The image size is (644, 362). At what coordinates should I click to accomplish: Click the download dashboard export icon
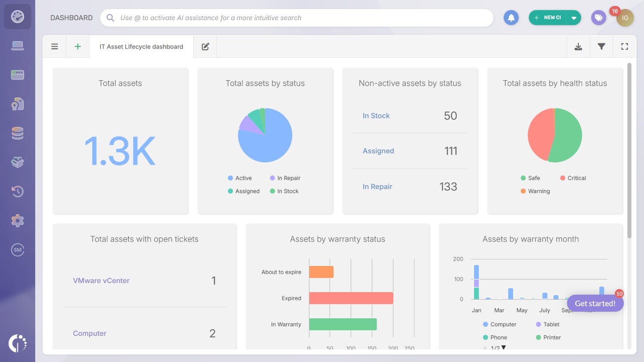click(578, 46)
